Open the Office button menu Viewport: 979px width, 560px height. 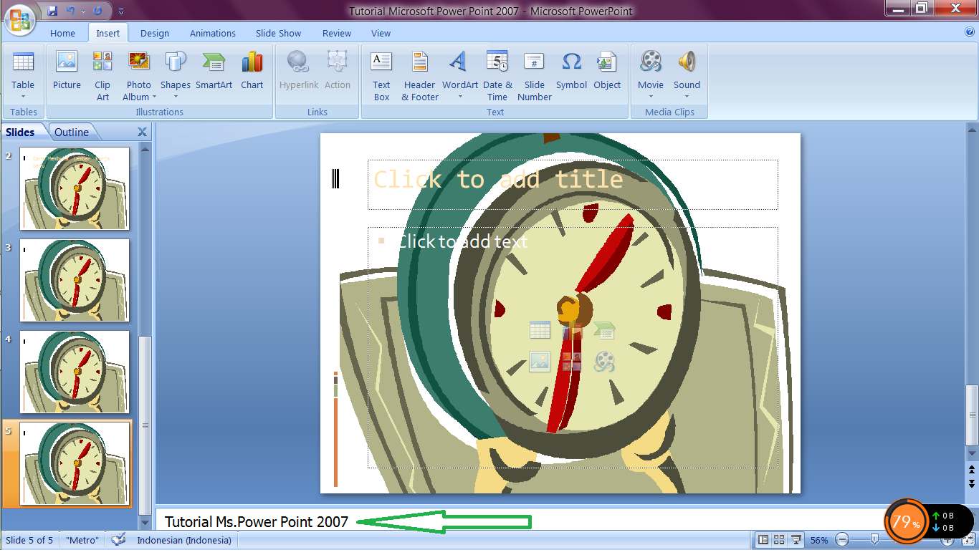click(19, 19)
